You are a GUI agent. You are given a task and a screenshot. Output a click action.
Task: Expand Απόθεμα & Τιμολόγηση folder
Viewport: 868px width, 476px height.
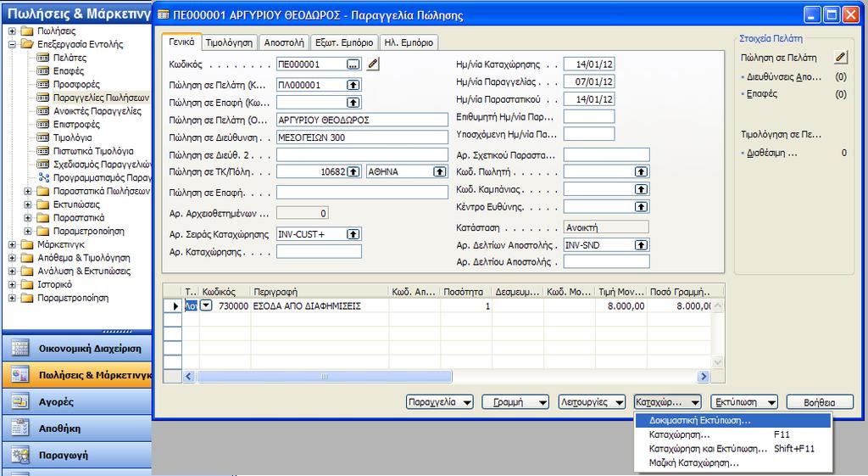[x=12, y=258]
